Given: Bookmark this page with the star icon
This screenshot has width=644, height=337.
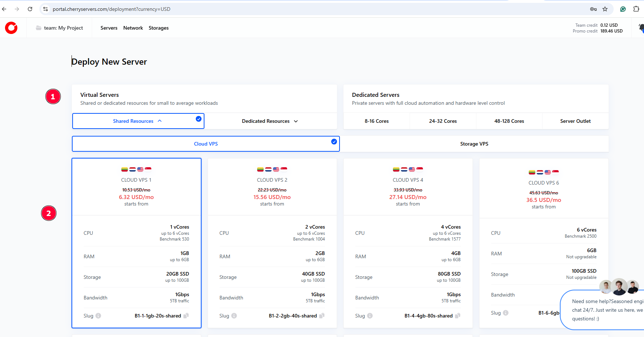Looking at the screenshot, I should 605,9.
